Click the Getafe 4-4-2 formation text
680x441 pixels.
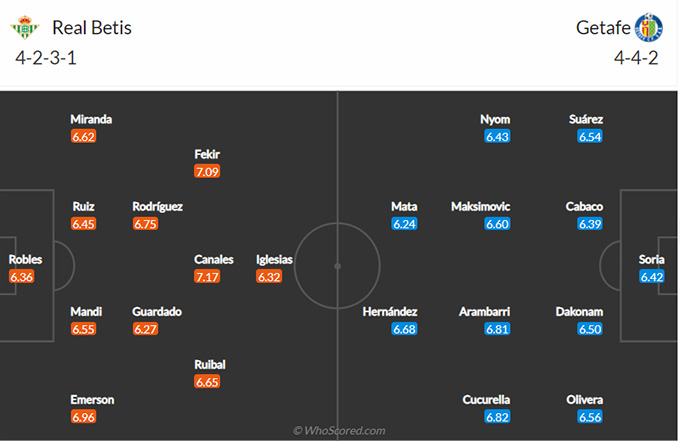(x=636, y=58)
